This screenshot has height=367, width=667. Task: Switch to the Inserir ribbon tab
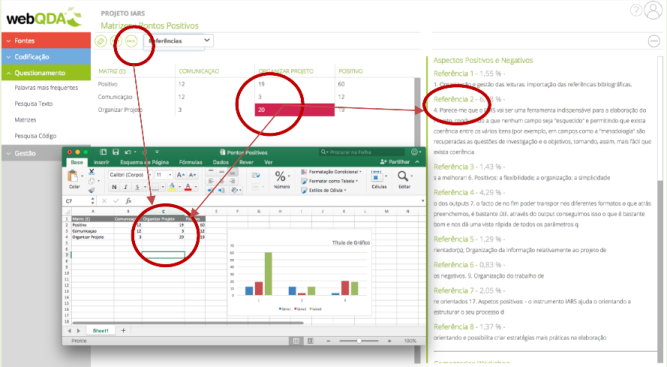101,162
